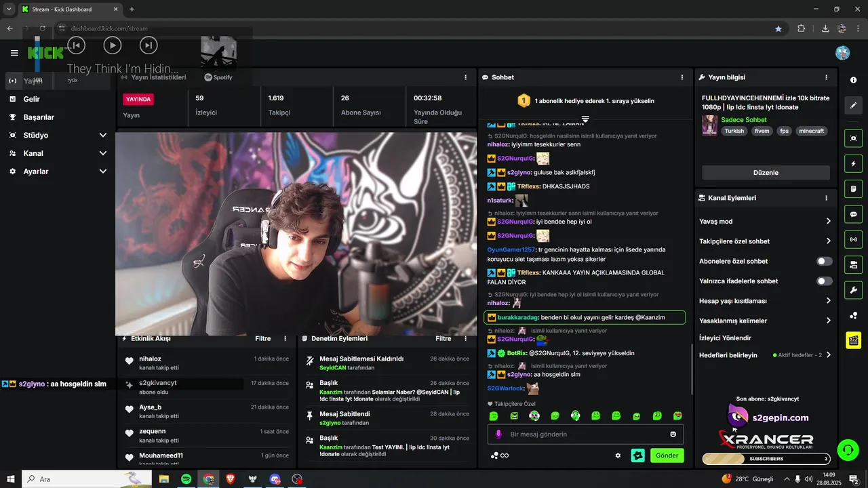Viewport: 868px width, 488px height.
Task: Click the YAYINDA live badge
Action: pyautogui.click(x=138, y=99)
